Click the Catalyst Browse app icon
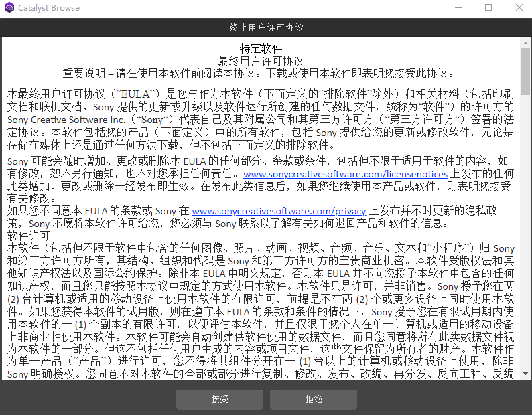This screenshot has height=415, width=532. [x=9, y=8]
